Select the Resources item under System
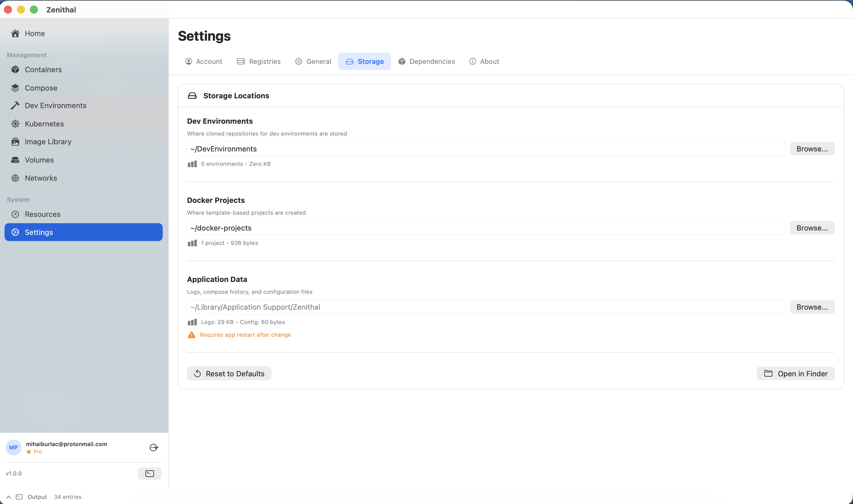The width and height of the screenshot is (853, 504). click(43, 214)
